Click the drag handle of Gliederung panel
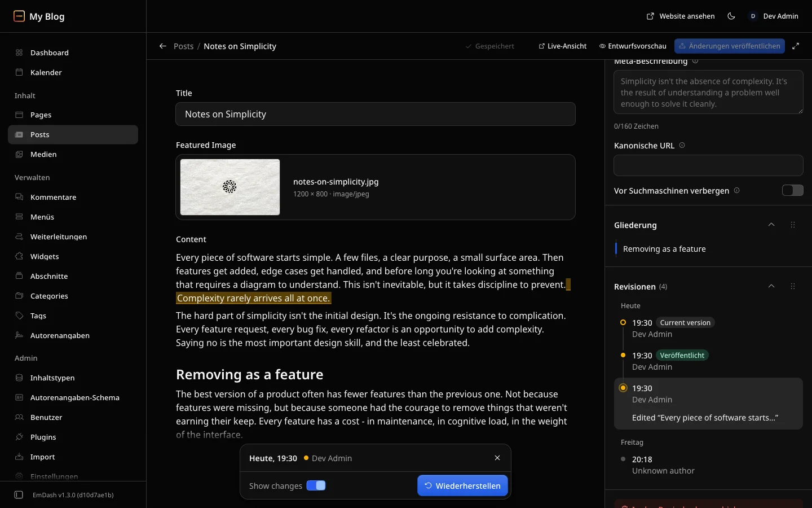 pyautogui.click(x=793, y=225)
